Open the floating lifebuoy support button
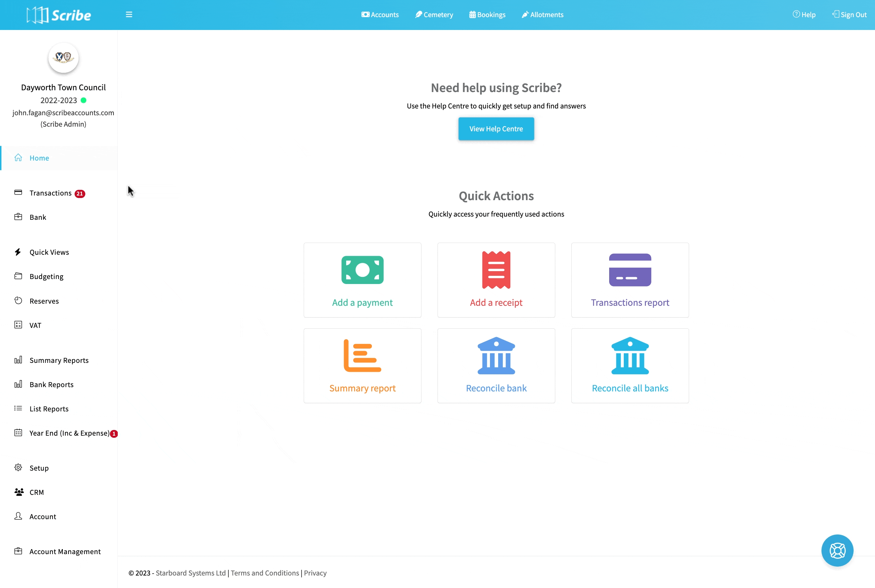Viewport: 875px width, 588px height. pyautogui.click(x=837, y=551)
